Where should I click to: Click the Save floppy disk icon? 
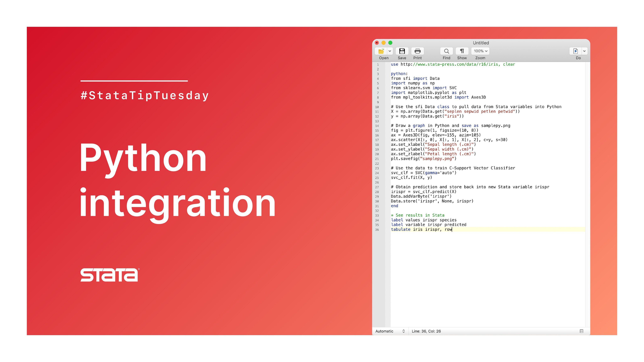[402, 51]
